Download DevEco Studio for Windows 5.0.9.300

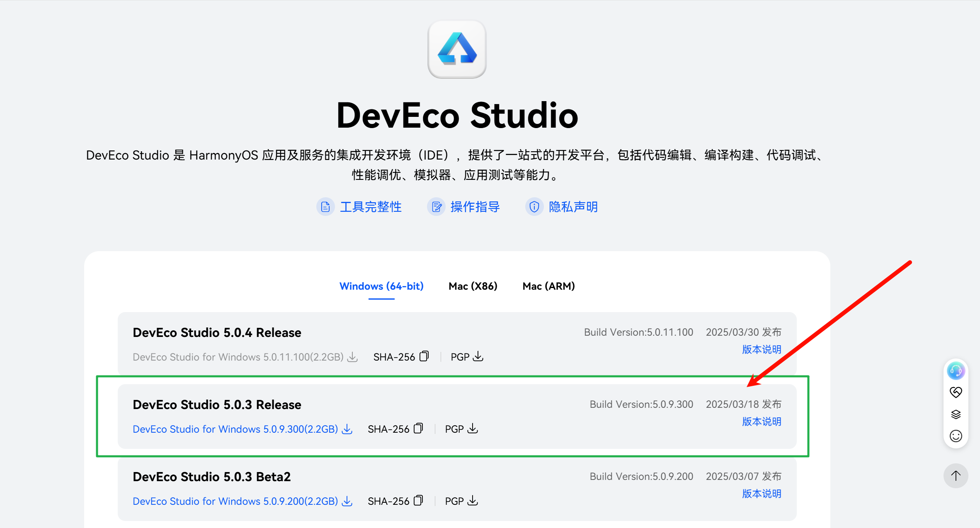coord(235,429)
